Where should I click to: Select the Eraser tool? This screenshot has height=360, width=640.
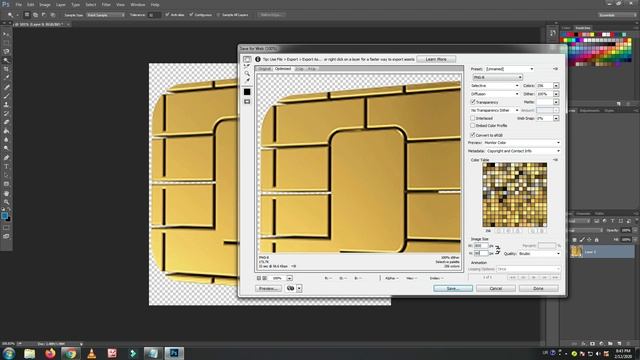(6, 122)
